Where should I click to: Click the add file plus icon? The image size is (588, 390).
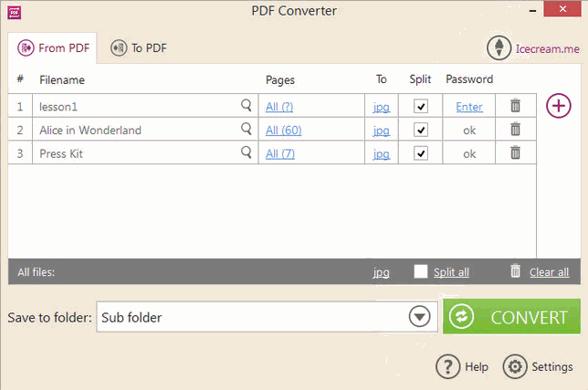(x=559, y=106)
